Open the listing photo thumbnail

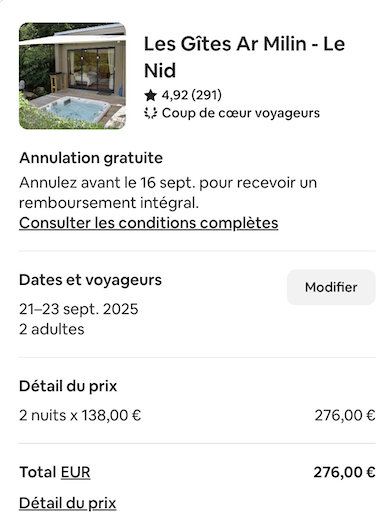(72, 76)
